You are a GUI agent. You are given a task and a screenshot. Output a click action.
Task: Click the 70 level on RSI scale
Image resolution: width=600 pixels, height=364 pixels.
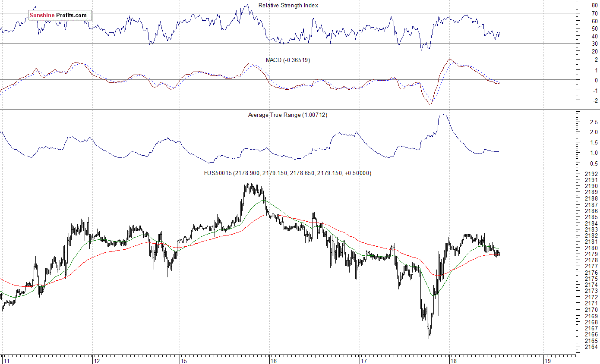coord(595,14)
